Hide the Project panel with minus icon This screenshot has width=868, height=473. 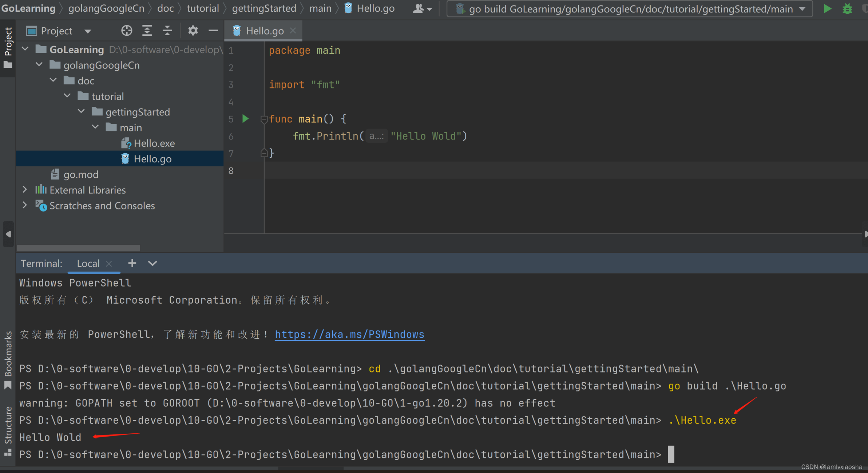(x=213, y=31)
